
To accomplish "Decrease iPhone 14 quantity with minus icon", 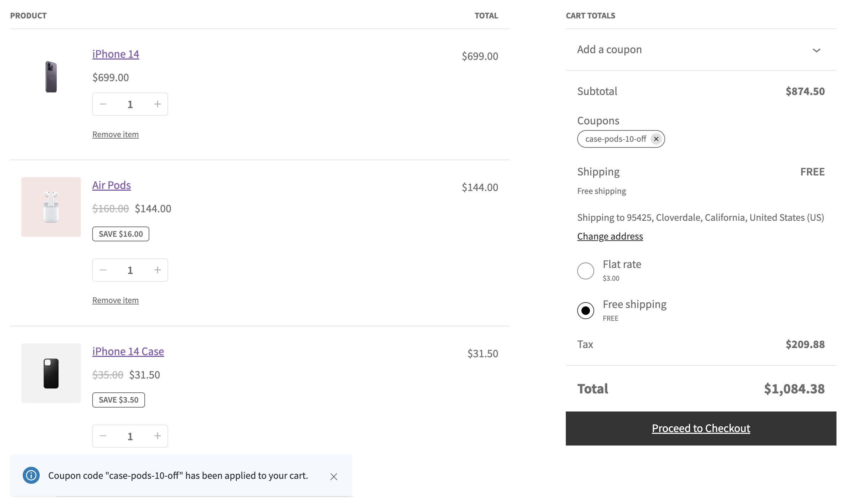I will [103, 104].
